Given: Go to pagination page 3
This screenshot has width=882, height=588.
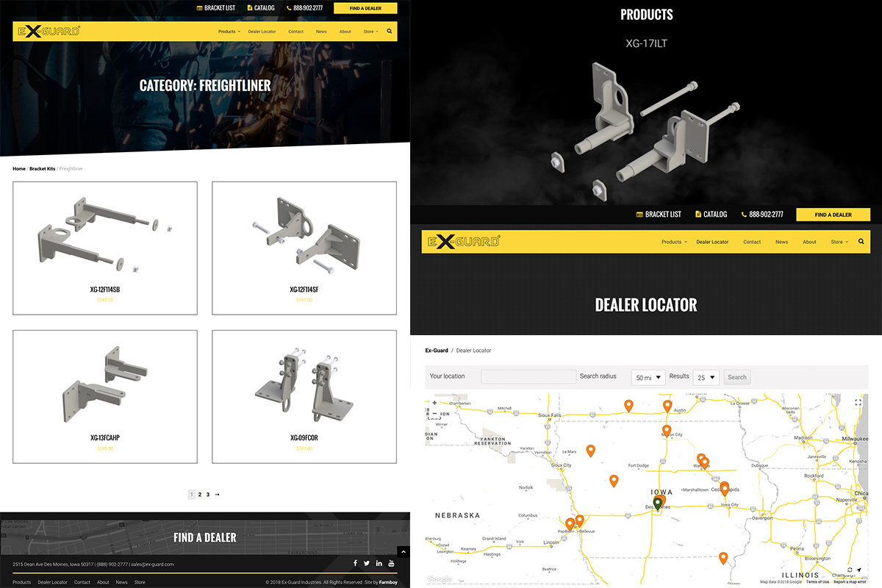Looking at the screenshot, I should pyautogui.click(x=208, y=495).
